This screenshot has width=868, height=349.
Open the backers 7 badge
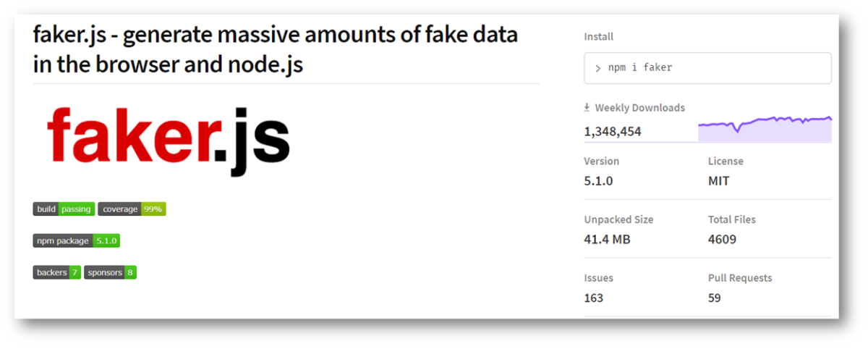pos(56,272)
